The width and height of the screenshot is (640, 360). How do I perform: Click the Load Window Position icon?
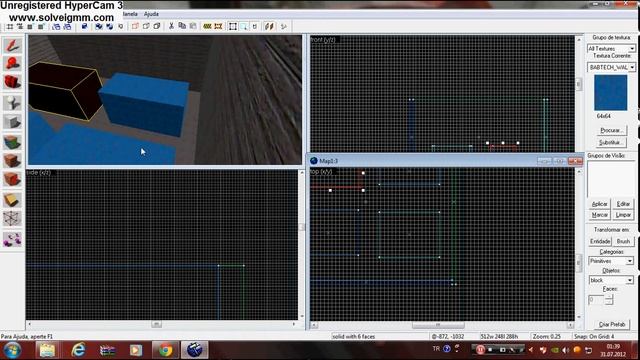click(x=56, y=27)
